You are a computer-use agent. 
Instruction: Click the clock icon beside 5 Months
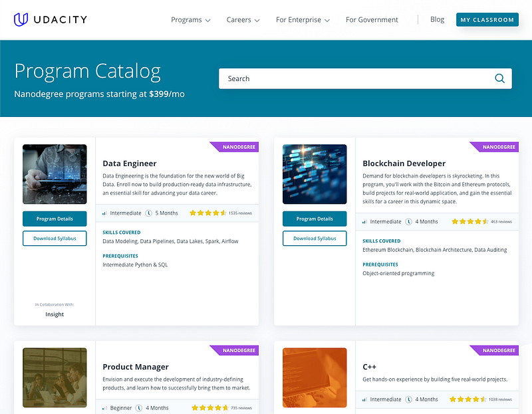point(148,213)
